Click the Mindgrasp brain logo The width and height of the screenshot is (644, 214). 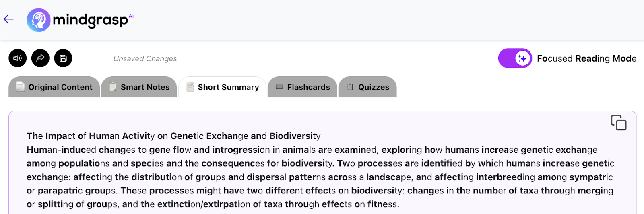click(x=38, y=20)
